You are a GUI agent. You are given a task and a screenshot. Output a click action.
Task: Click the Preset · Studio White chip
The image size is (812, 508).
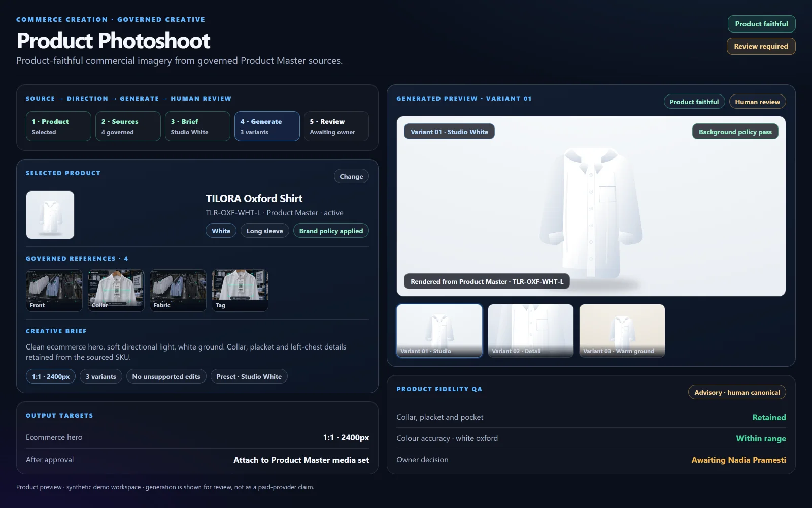coord(249,376)
